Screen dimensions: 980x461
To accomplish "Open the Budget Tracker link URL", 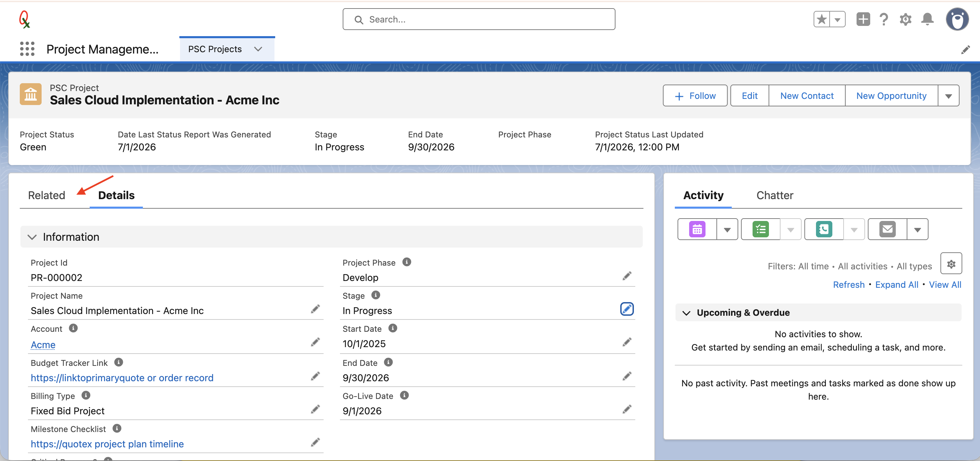I will (x=122, y=378).
